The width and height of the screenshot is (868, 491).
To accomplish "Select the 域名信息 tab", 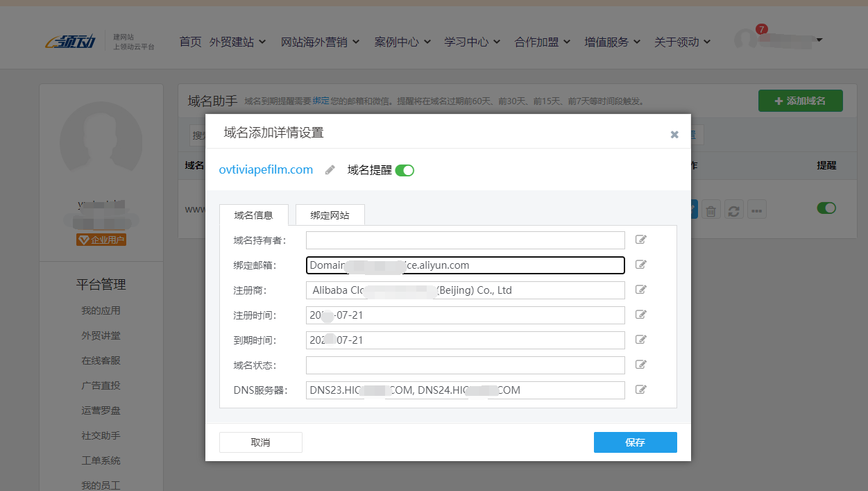I will (x=253, y=215).
